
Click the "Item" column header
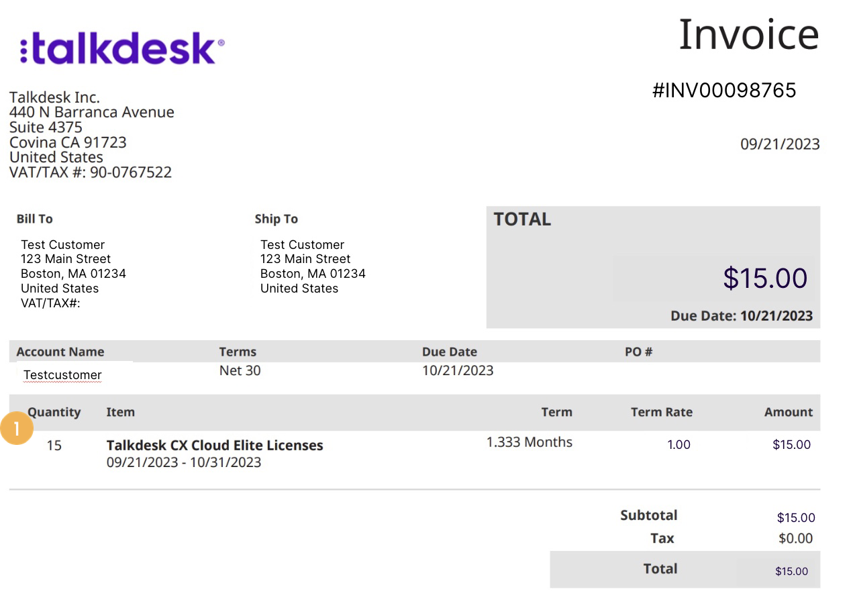[x=120, y=412]
